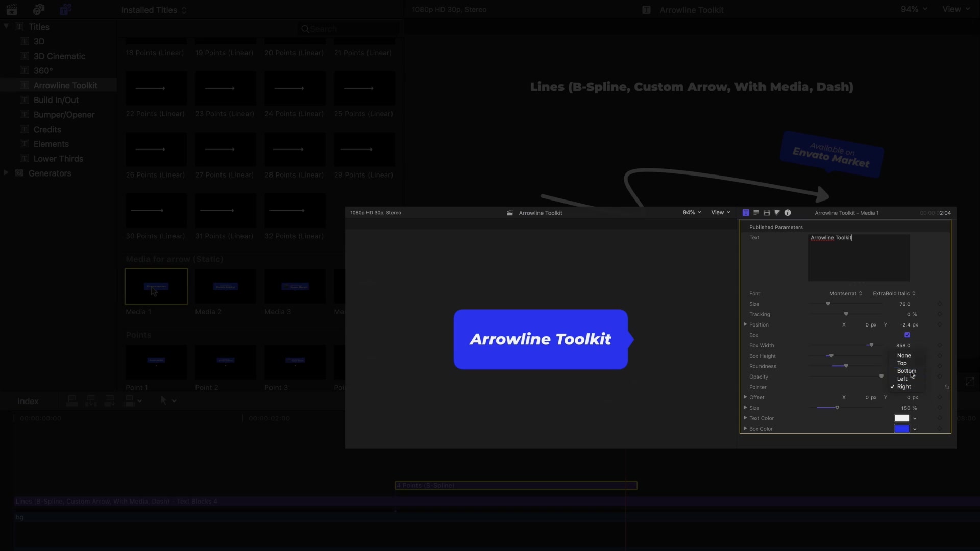Viewport: 980px width, 551px height.
Task: Open the Text inspector tab icon
Action: [746, 213]
